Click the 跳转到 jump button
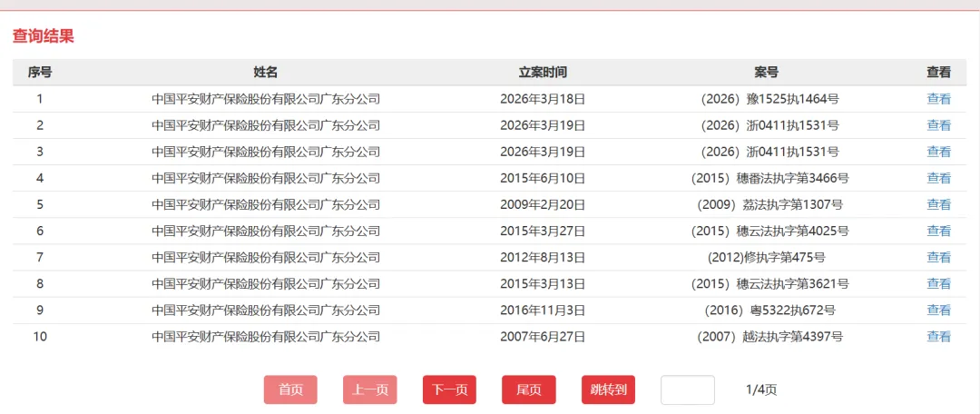Image resolution: width=980 pixels, height=414 pixels. [x=608, y=389]
